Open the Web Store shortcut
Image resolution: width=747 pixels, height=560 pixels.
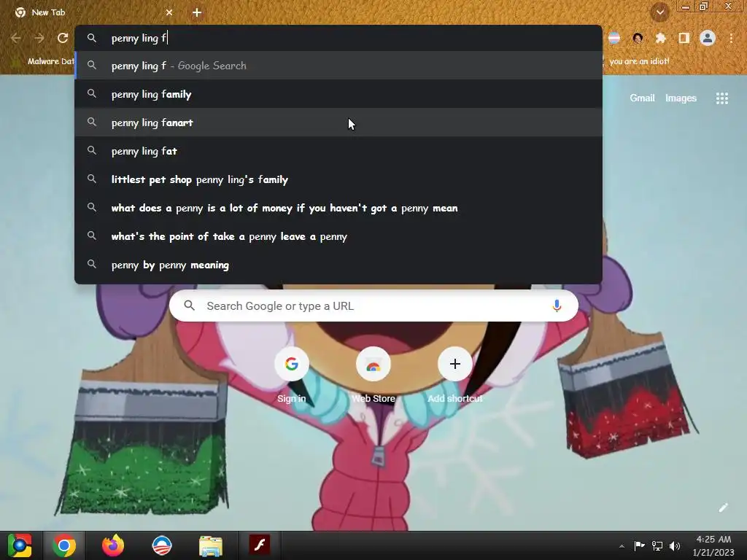tap(373, 375)
